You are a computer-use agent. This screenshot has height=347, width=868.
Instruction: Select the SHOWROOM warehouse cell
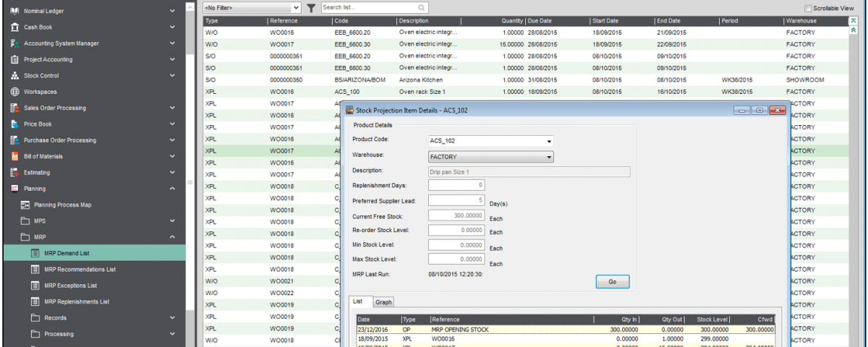point(815,80)
